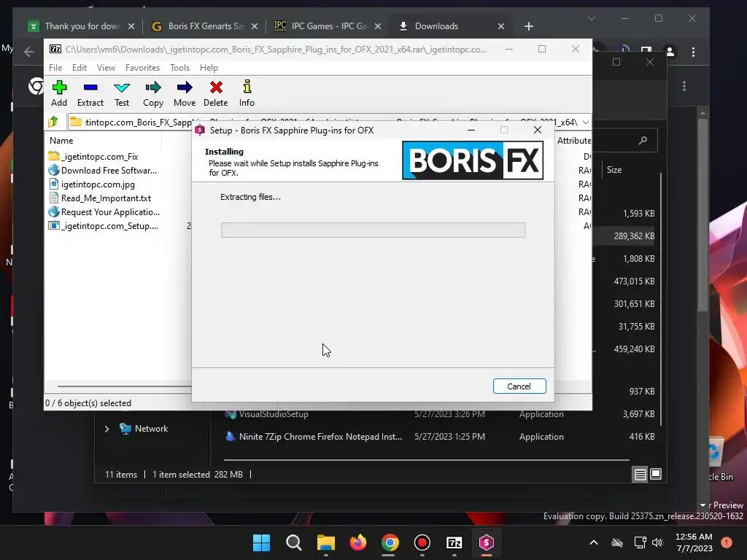Viewport: 747px width, 560px height.
Task: Click the Add toolbar icon in 7-Zip
Action: pyautogui.click(x=59, y=93)
